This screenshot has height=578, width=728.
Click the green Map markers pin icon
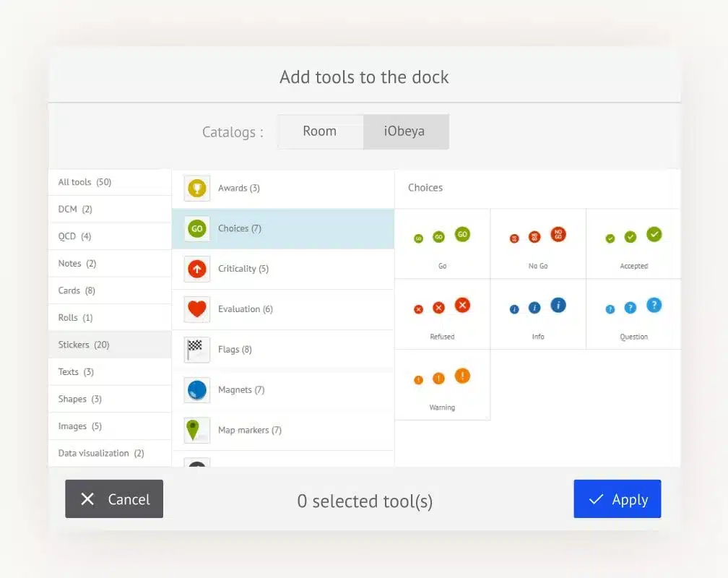[194, 430]
